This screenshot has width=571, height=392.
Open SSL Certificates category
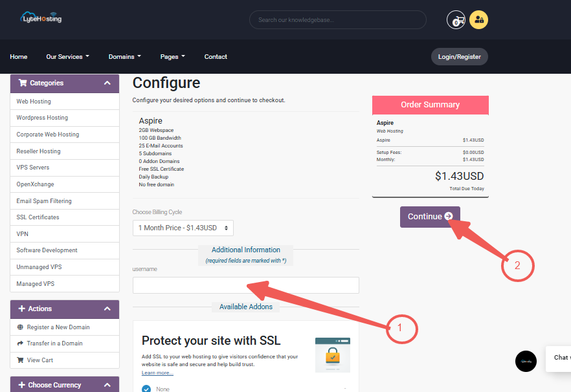[x=65, y=217]
